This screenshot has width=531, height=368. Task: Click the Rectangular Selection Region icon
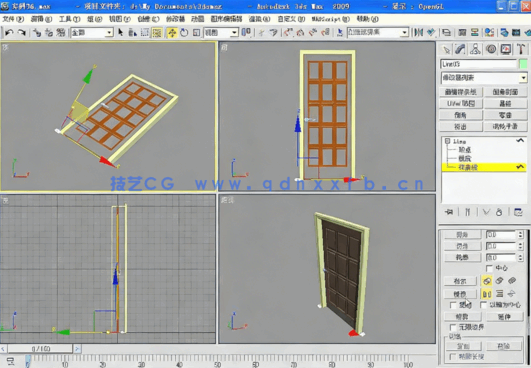[145, 33]
